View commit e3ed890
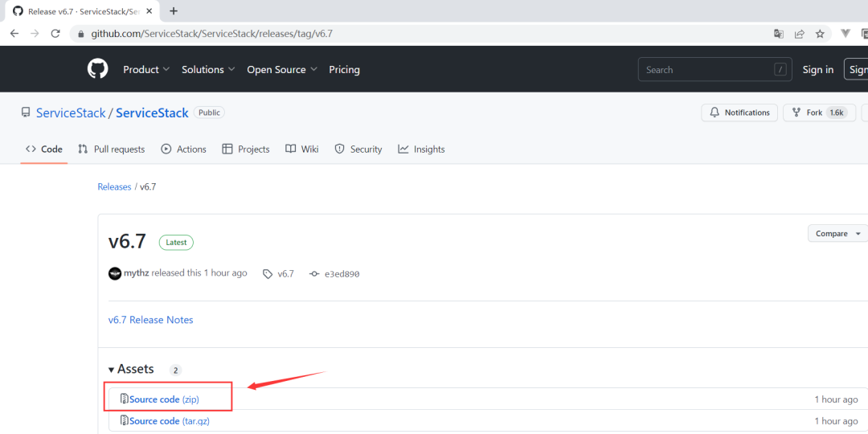 tap(342, 273)
